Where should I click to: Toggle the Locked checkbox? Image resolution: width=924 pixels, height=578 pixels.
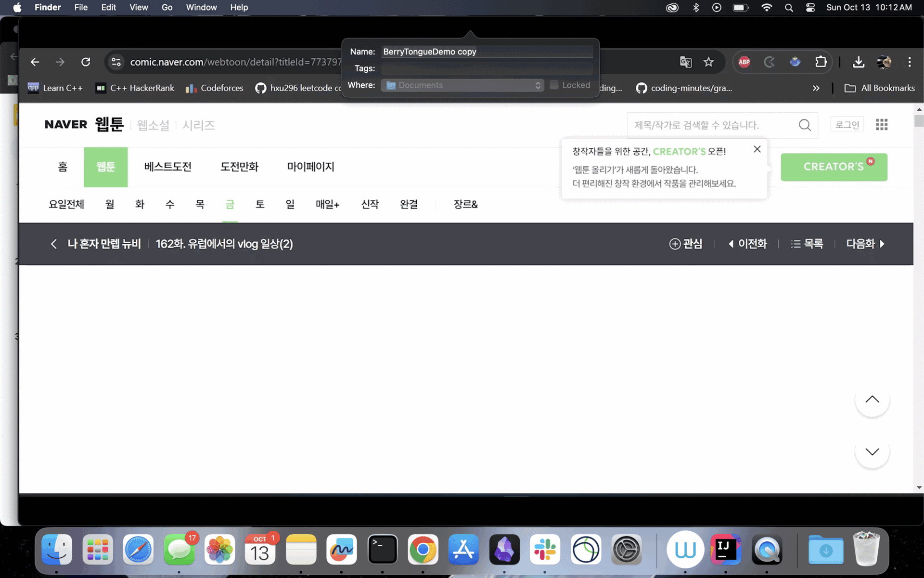pos(554,85)
